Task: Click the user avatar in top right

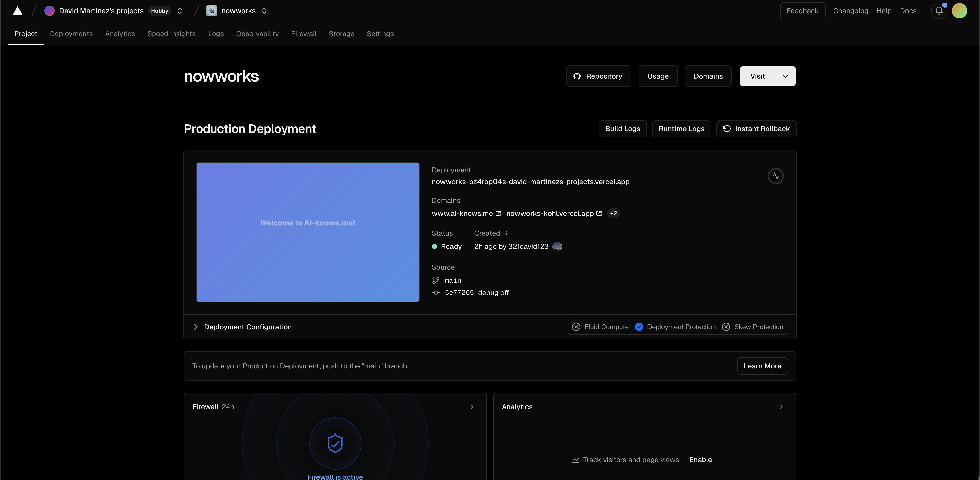Action: [x=959, y=11]
